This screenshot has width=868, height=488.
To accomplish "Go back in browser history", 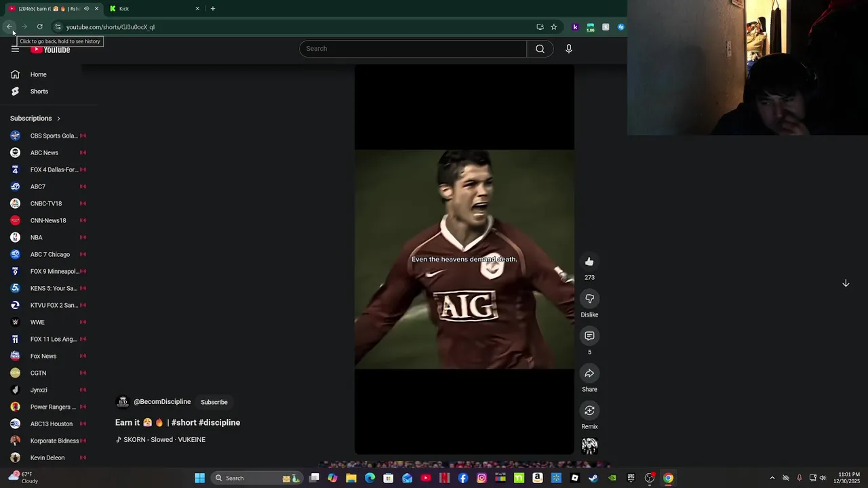I will [x=9, y=27].
